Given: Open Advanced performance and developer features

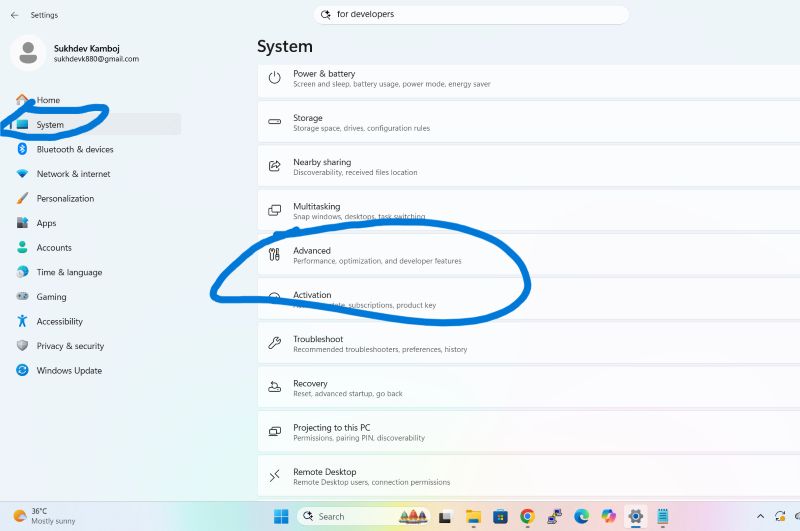Looking at the screenshot, I should click(x=529, y=256).
